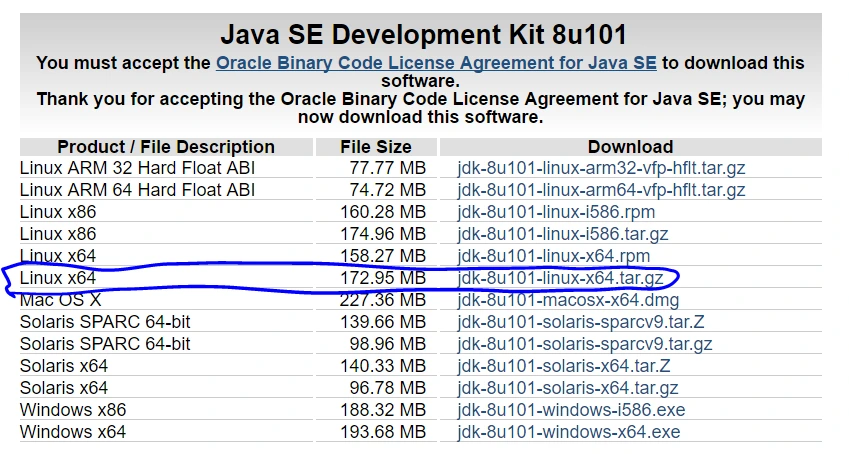Select the Mac OS X row label

pyautogui.click(x=61, y=300)
